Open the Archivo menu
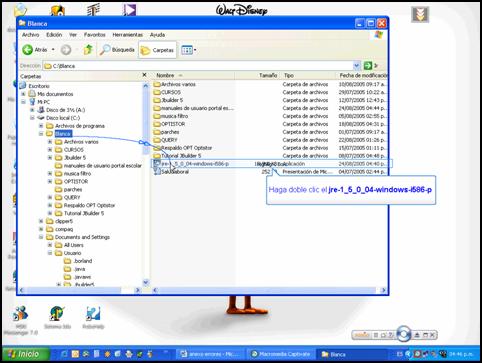Viewport: 482px width, 363px height. 30,35
